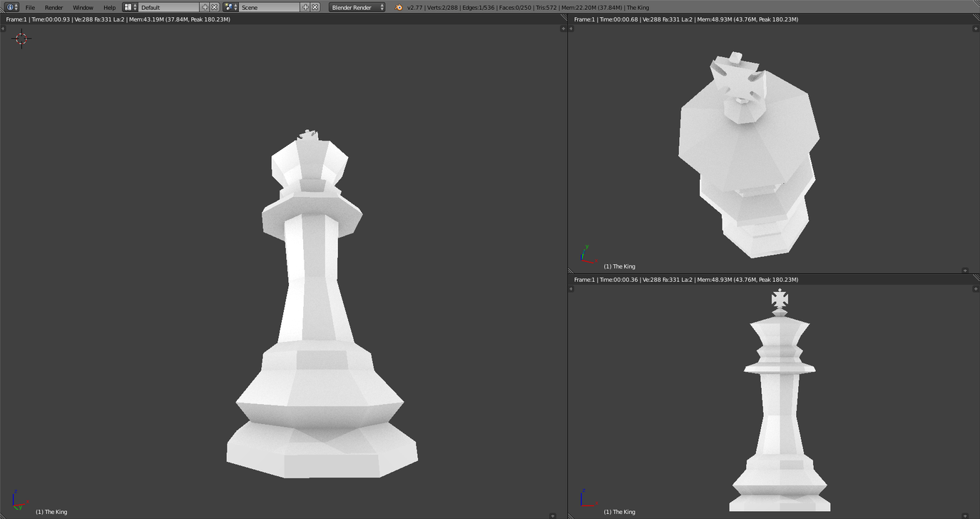Screen dimensions: 980x519
Task: Open the Help menu
Action: [109, 7]
